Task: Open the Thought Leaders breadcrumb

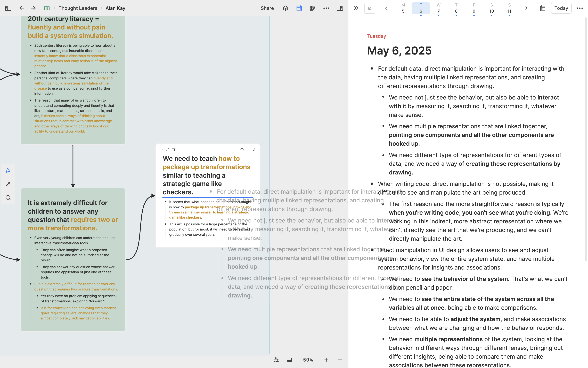Action: (x=78, y=8)
